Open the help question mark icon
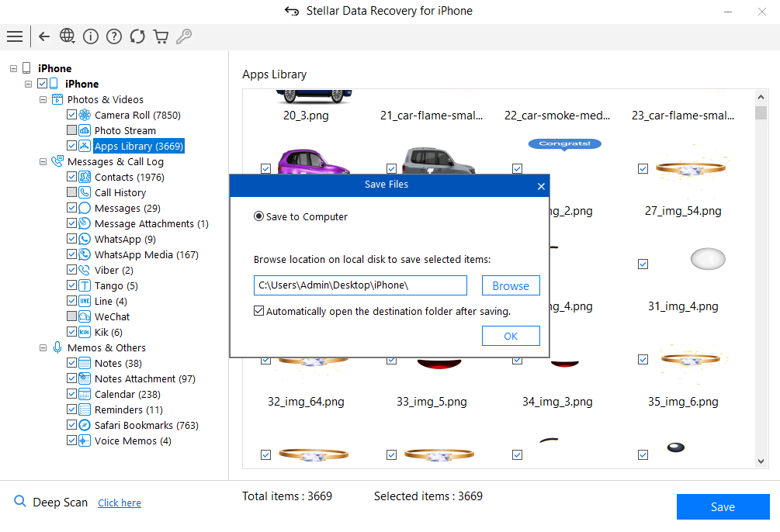 [114, 36]
